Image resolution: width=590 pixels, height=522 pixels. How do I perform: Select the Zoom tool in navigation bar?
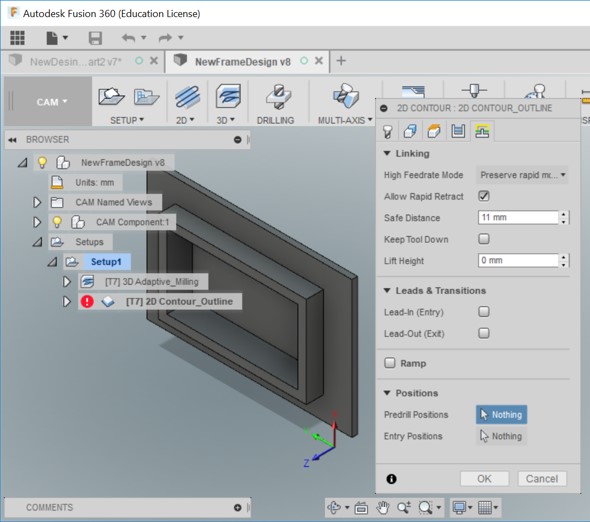404,508
